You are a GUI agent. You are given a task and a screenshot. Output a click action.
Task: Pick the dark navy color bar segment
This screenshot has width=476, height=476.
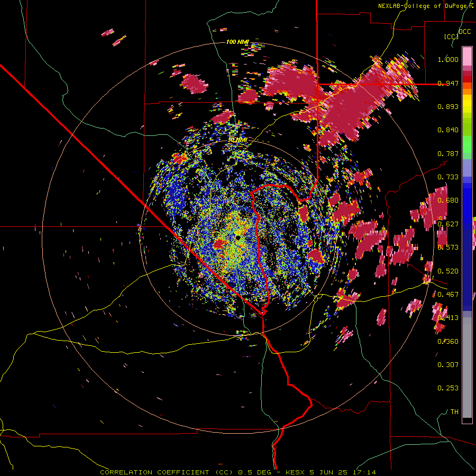(467, 267)
